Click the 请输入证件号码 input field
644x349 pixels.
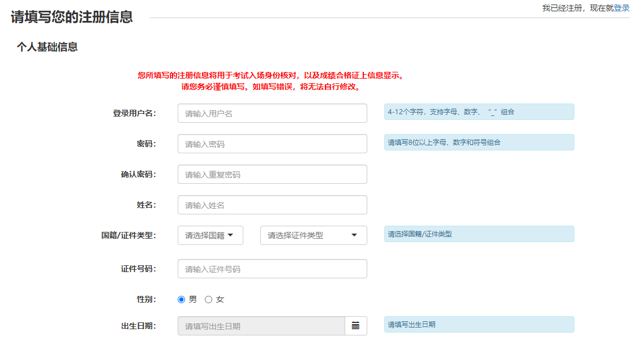tap(272, 269)
